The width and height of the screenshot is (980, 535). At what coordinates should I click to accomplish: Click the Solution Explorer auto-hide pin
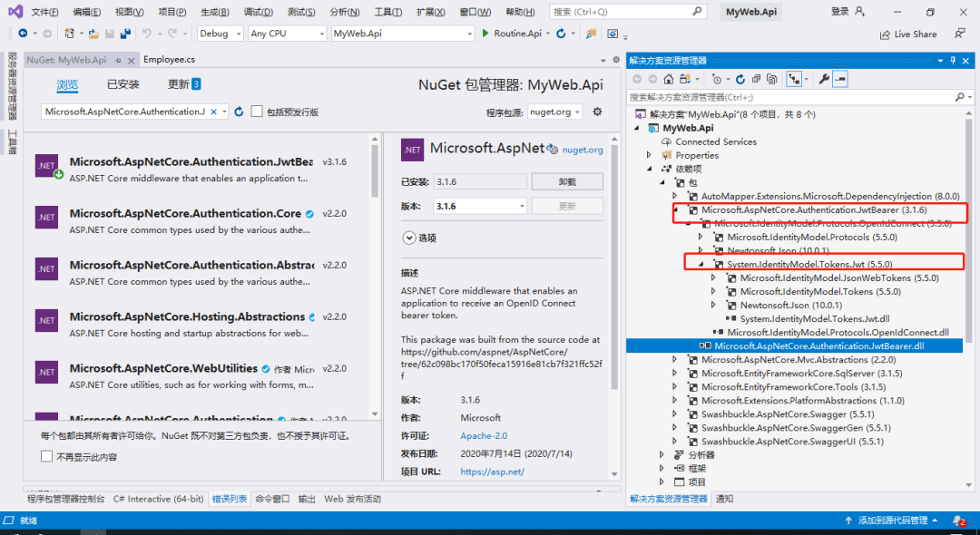tap(953, 61)
